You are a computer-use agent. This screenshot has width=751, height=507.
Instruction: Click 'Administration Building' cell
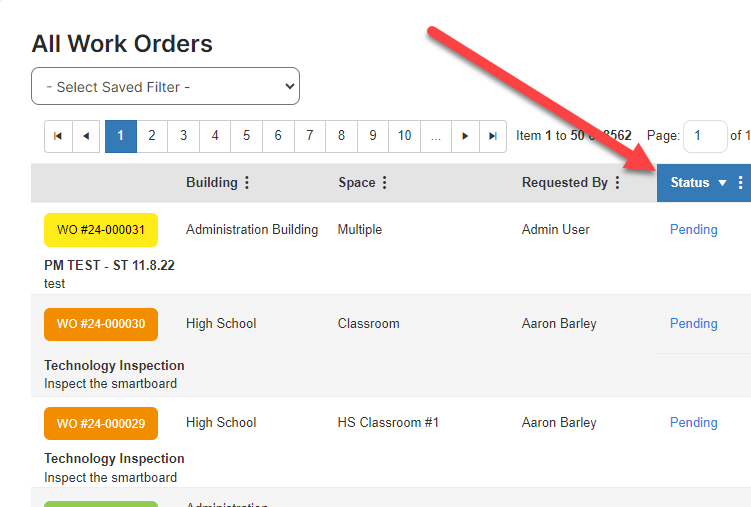[x=252, y=230]
